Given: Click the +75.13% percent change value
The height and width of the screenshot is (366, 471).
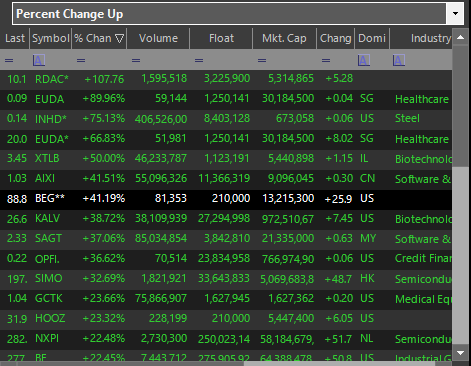Looking at the screenshot, I should (x=104, y=118).
